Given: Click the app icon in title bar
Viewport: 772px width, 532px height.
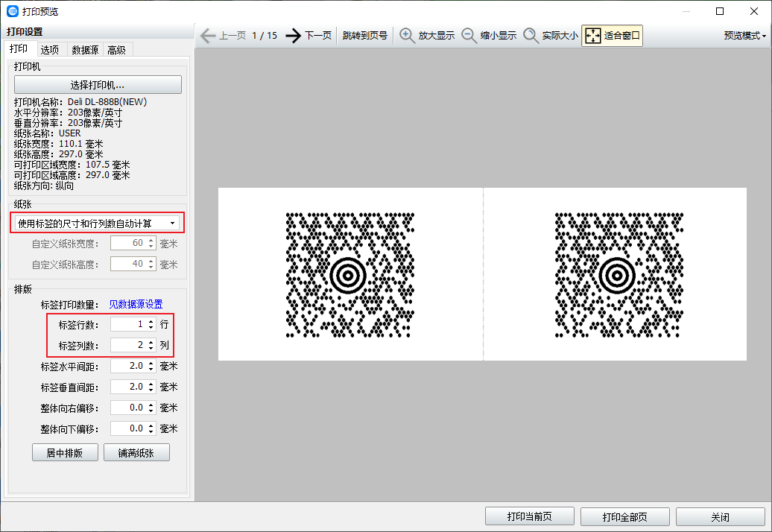Looking at the screenshot, I should pyautogui.click(x=13, y=11).
